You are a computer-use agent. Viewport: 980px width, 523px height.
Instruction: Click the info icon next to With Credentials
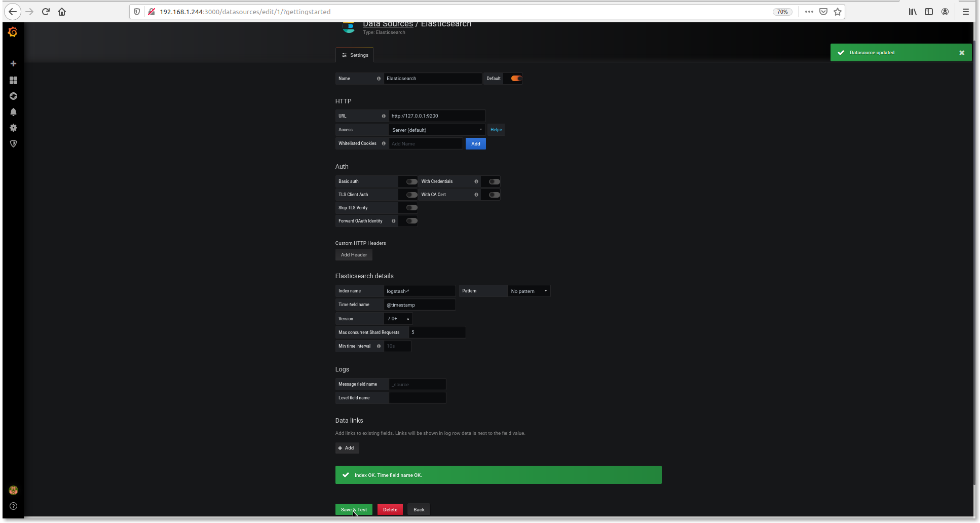476,181
